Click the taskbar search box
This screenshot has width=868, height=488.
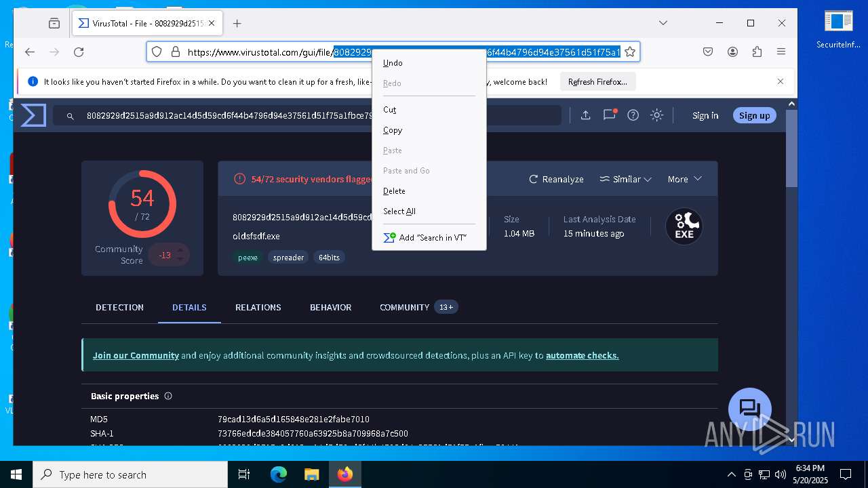(130, 474)
